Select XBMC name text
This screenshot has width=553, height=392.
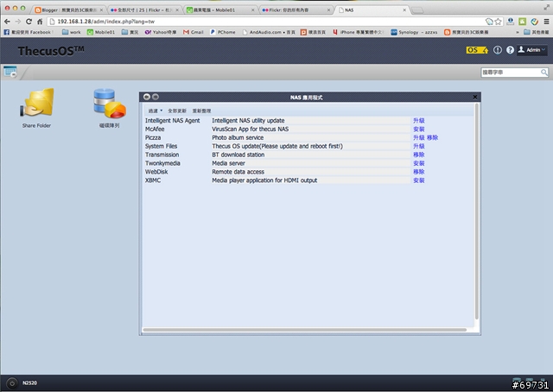tap(153, 180)
